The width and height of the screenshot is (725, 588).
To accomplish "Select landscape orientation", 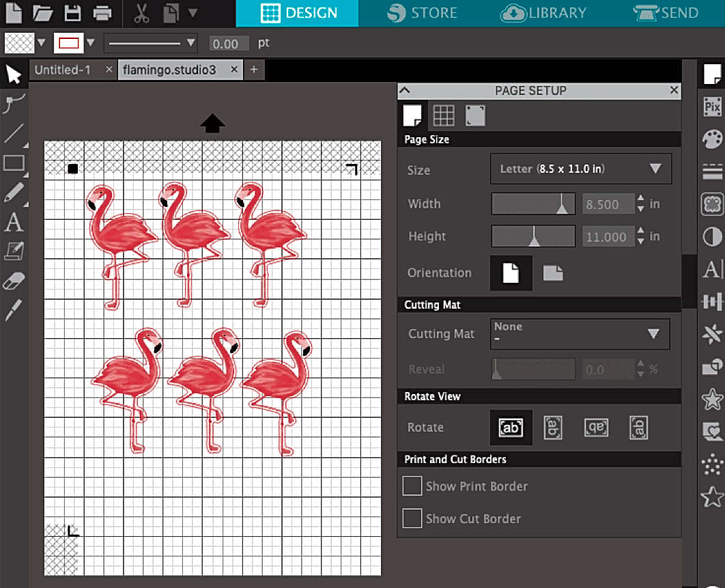I will [553, 273].
